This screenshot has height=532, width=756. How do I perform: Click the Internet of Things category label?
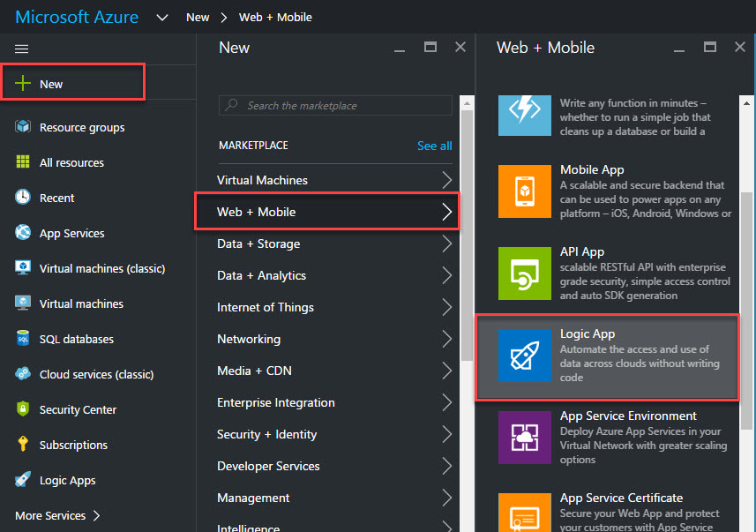[x=266, y=307]
